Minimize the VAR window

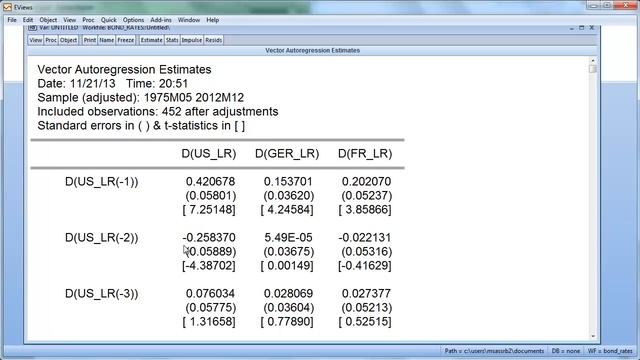pyautogui.click(x=571, y=28)
